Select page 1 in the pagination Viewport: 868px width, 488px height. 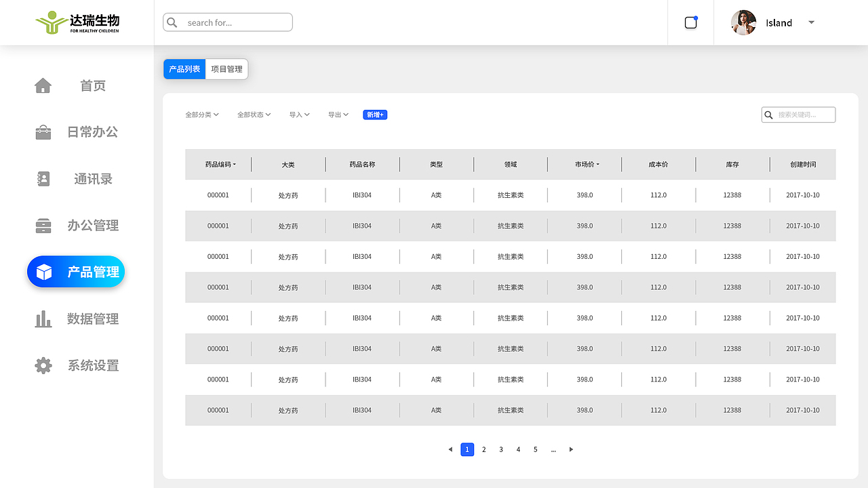coord(467,449)
